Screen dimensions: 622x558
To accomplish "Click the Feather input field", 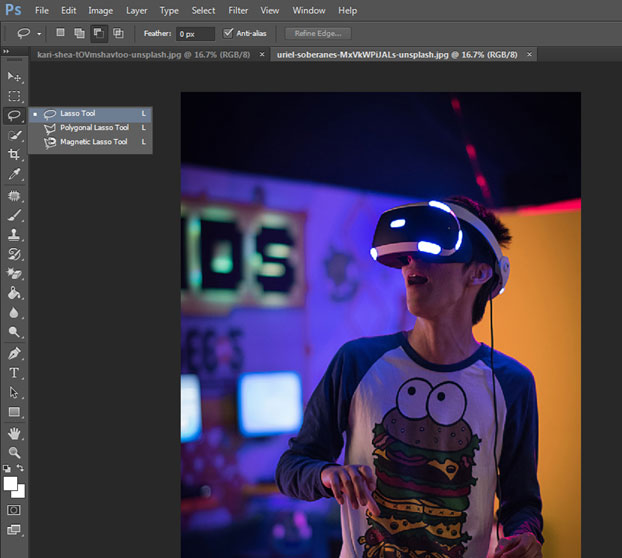I will pos(195,33).
